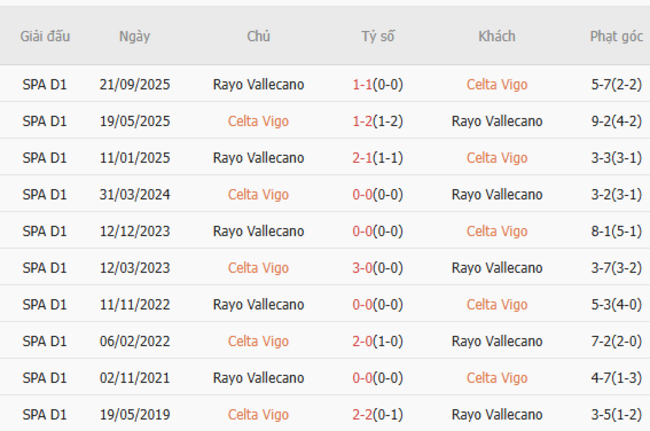The height and width of the screenshot is (431, 650).
Task: Click the 'Phạt góc' column header
Action: pos(616,36)
